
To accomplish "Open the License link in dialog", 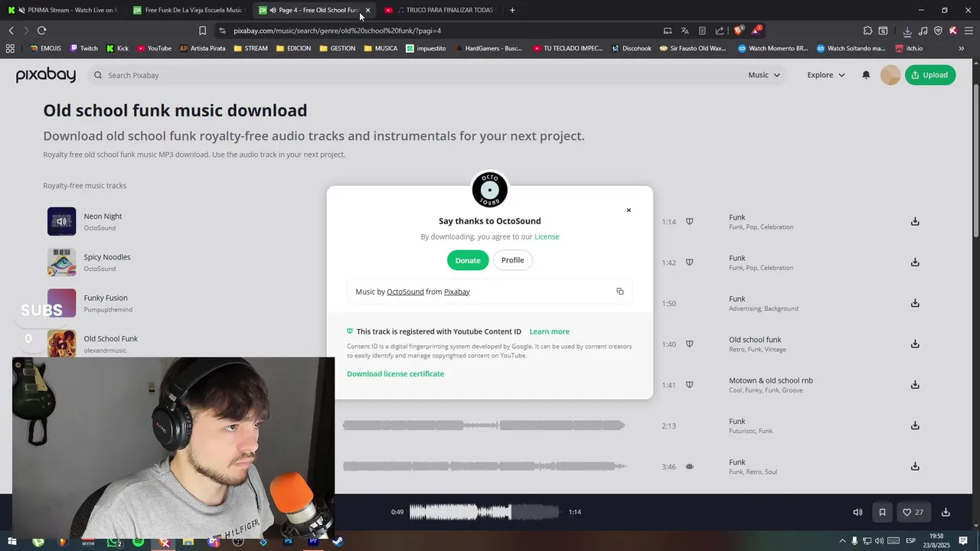I will (x=547, y=236).
